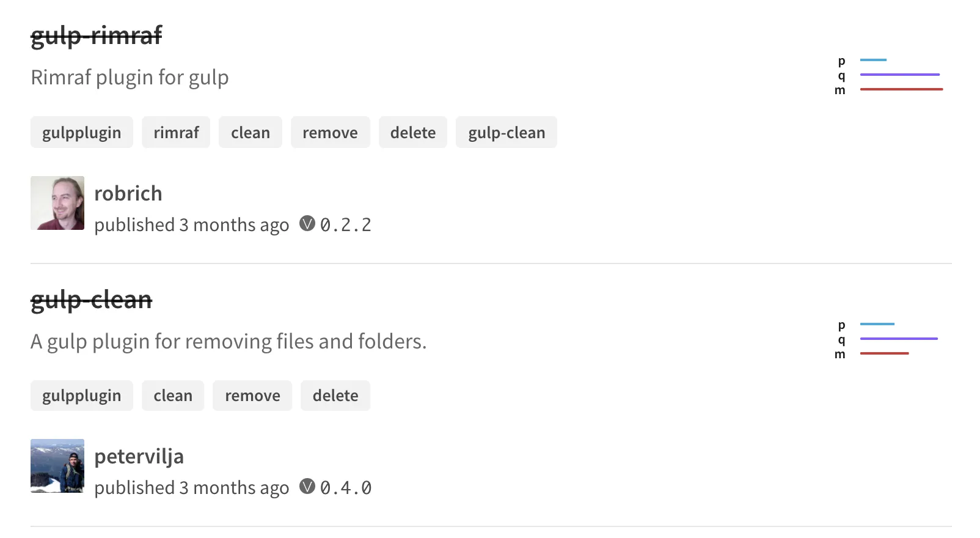Open the gulp-rimraf package page
Screen dimensions: 980x538
(97, 35)
